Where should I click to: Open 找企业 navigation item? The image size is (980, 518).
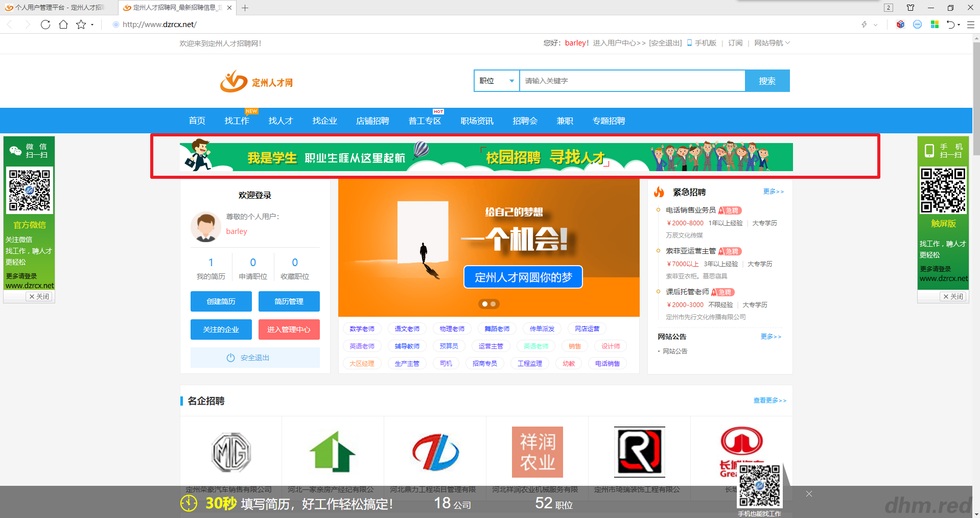(324, 121)
